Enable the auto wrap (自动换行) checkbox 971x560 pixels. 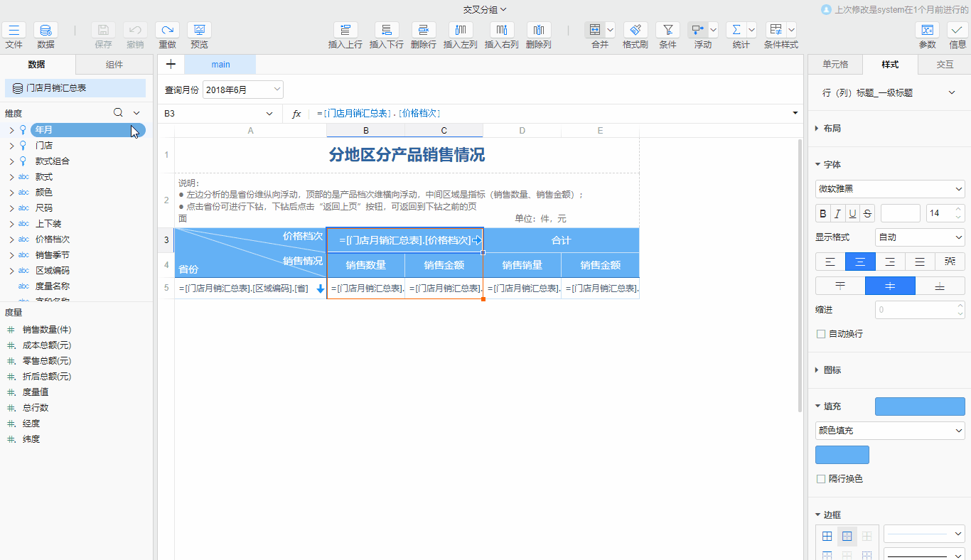click(821, 334)
